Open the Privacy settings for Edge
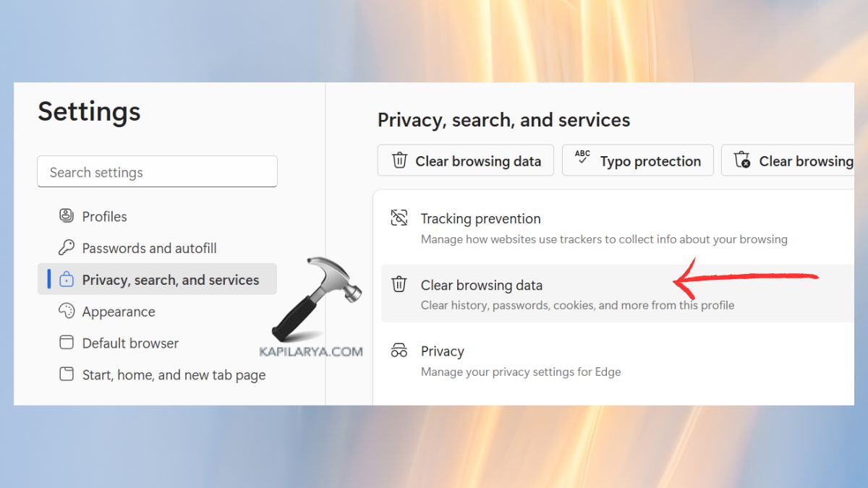 click(x=443, y=351)
